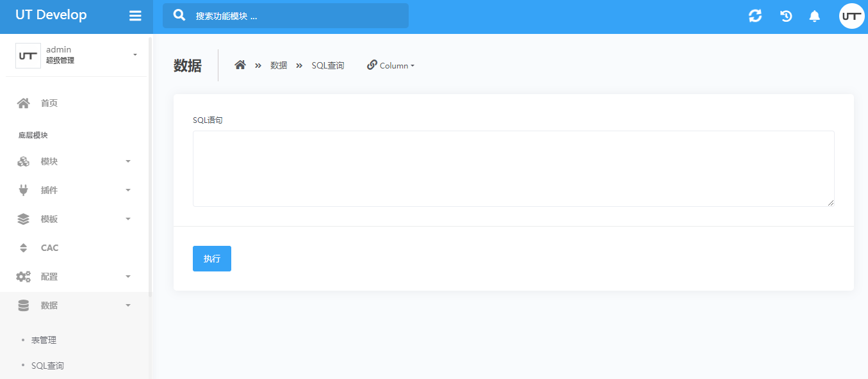
Task: Focus the SQL语句 text area
Action: [x=513, y=169]
